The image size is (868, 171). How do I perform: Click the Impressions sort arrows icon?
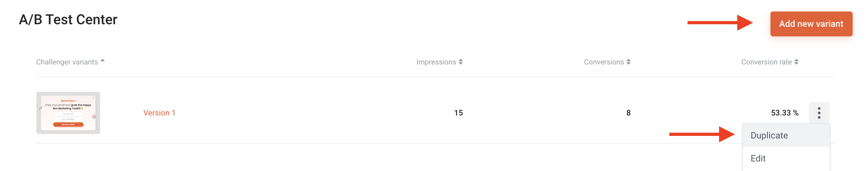pos(460,62)
